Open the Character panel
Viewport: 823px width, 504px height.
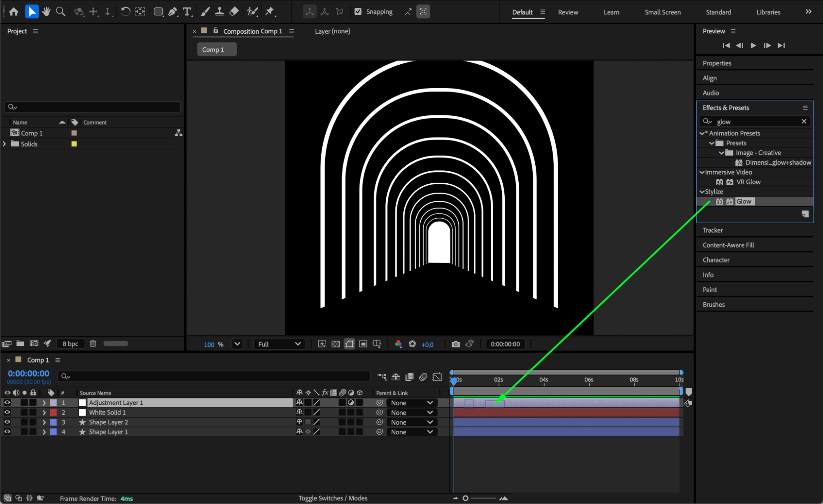coord(716,260)
